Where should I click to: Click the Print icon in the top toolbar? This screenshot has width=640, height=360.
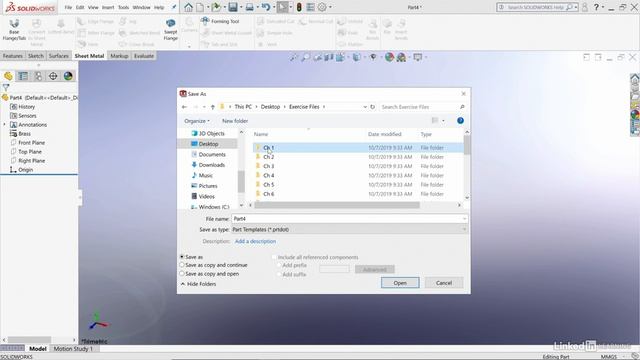click(249, 7)
